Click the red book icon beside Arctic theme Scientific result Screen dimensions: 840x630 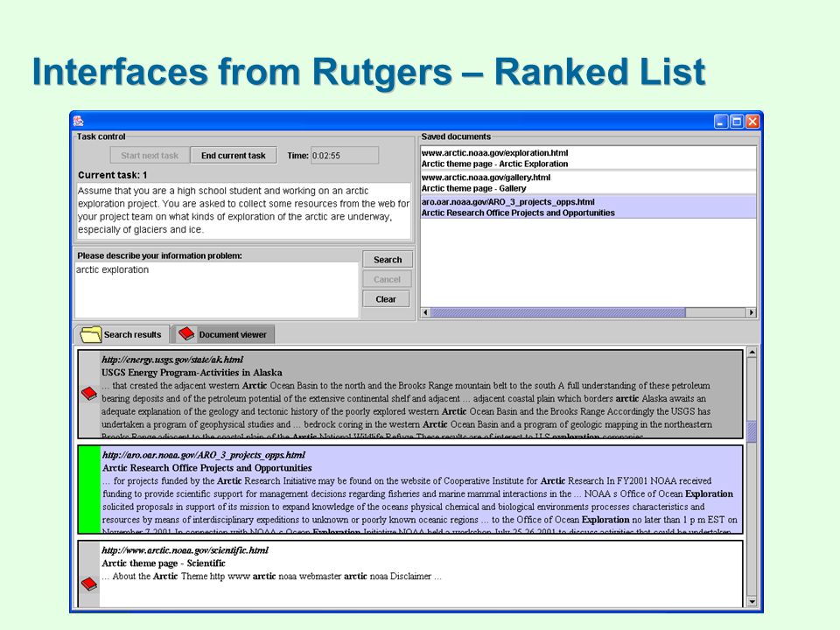[x=89, y=584]
